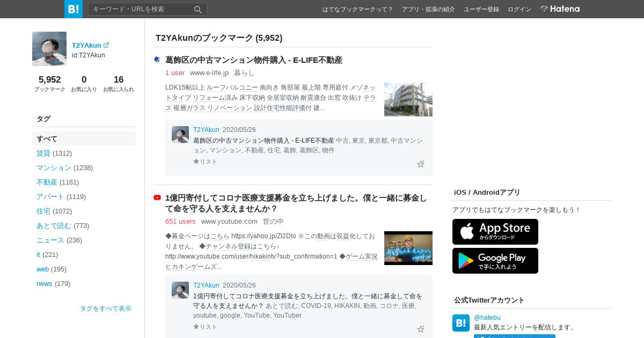Go to ユーザー登録 page
The width and height of the screenshot is (644, 338).
coord(481,9)
